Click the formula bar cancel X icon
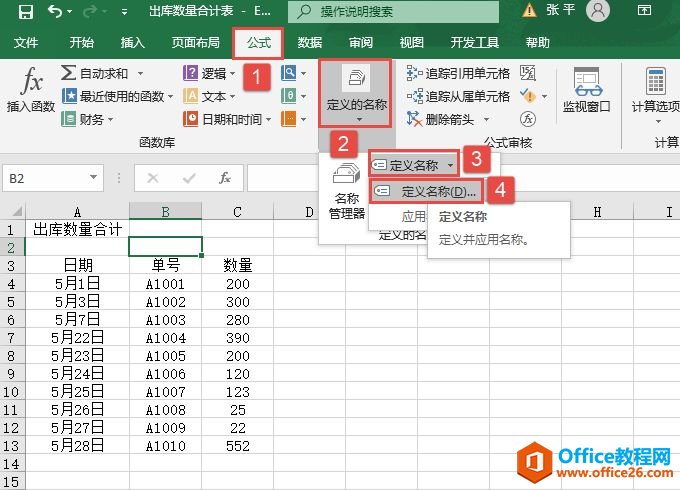 153,178
